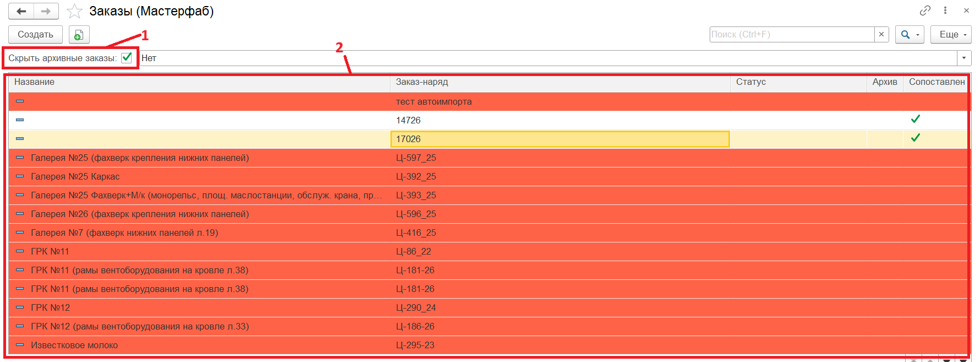This screenshot has width=980, height=362.
Task: Select the тест автоимпорта cell
Action: [560, 101]
